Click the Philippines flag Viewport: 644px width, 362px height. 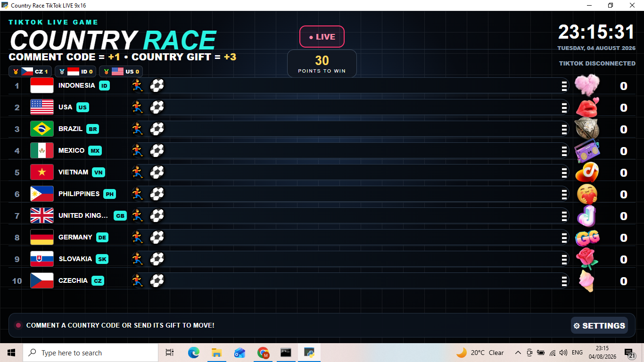(42, 194)
